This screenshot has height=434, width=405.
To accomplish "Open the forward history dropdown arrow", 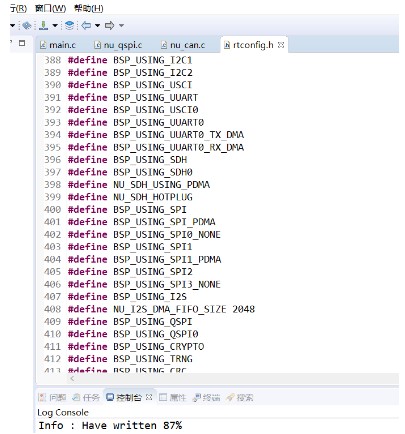I will coord(121,25).
